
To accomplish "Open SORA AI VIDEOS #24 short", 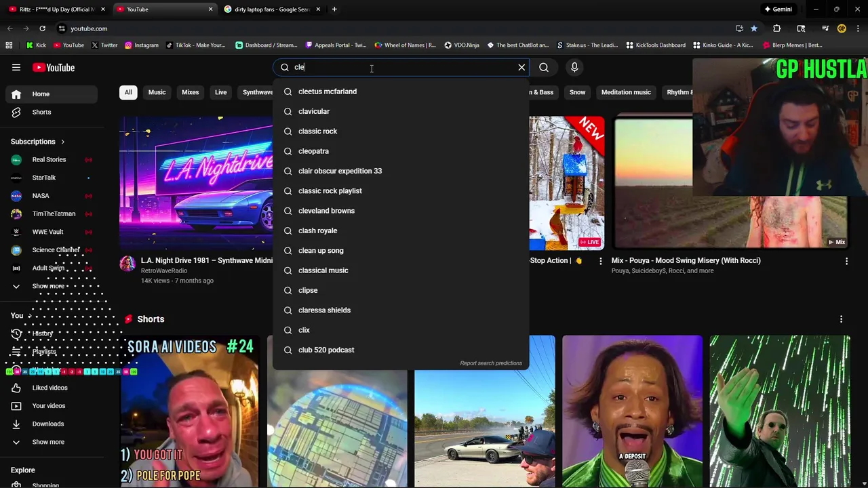I will coord(189,411).
